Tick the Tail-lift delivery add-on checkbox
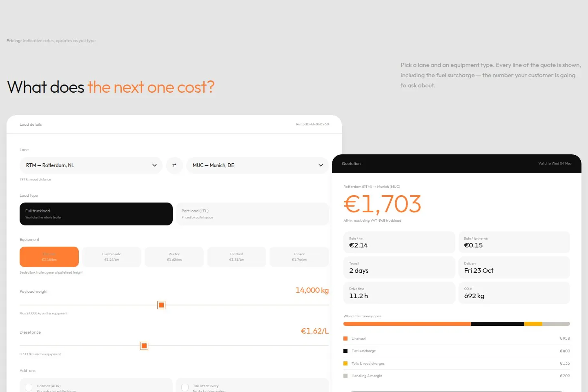588x392 pixels. [x=185, y=388]
